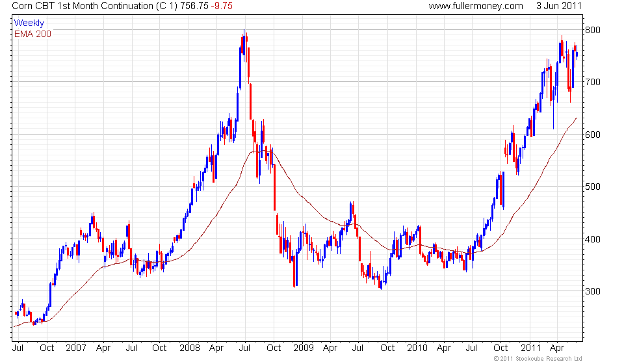Click the 400 price axis label
Image resolution: width=637 pixels, height=364 pixels.
pos(592,239)
